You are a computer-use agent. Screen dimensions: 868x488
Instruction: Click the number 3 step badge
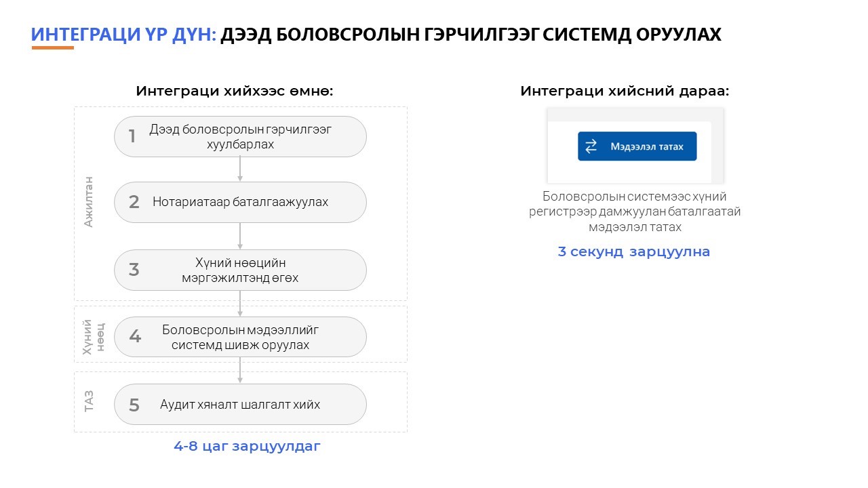point(134,270)
